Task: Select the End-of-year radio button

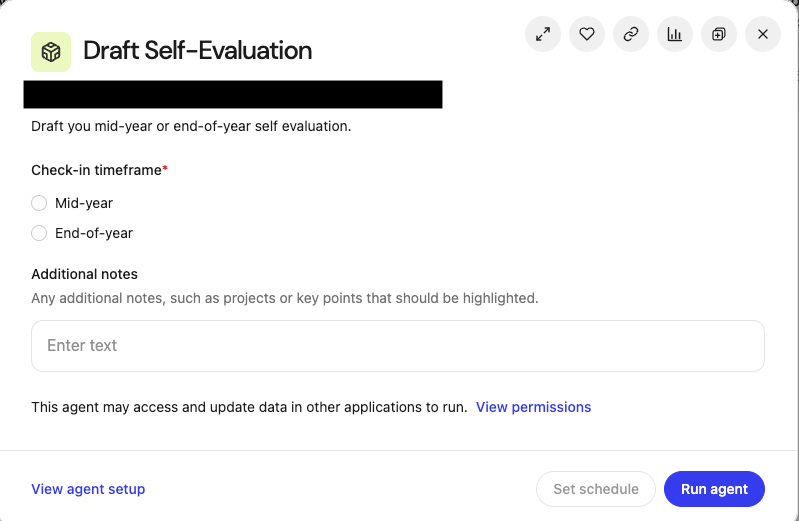Action: tap(39, 233)
